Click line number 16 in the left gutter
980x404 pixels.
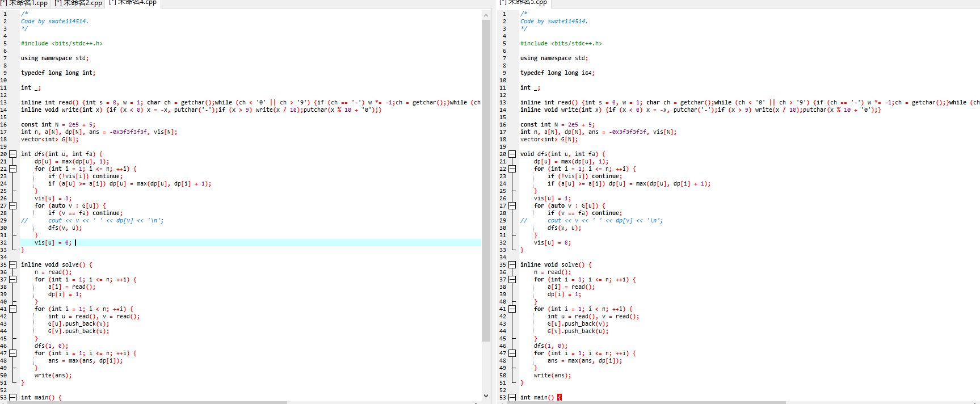coord(3,124)
